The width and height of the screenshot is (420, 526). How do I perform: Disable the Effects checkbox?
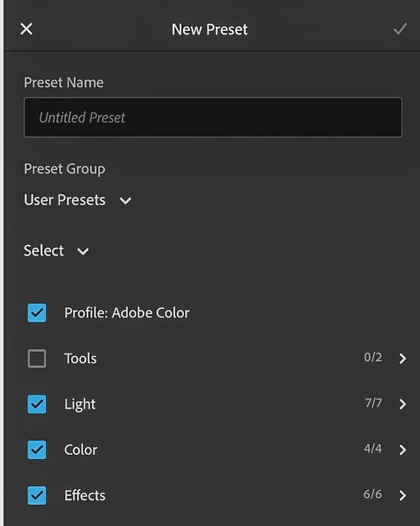37,495
